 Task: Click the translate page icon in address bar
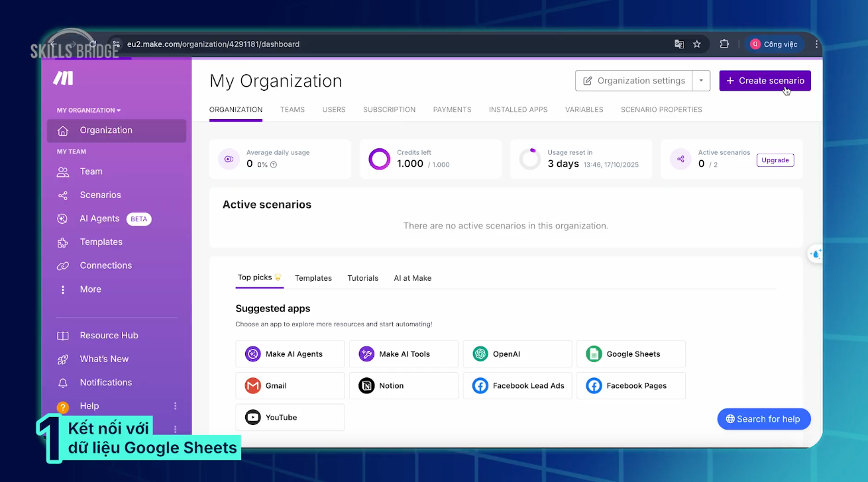click(x=679, y=44)
